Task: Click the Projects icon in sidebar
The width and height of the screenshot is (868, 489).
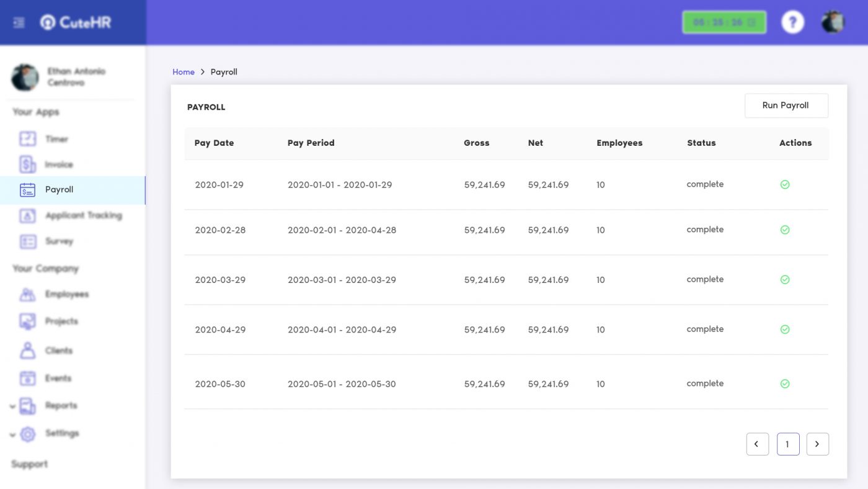Action: (x=28, y=321)
